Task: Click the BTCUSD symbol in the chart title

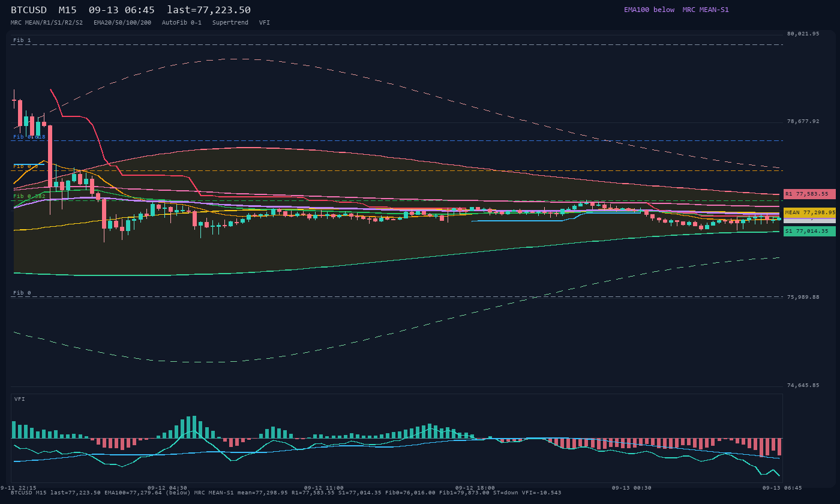Action: click(29, 10)
